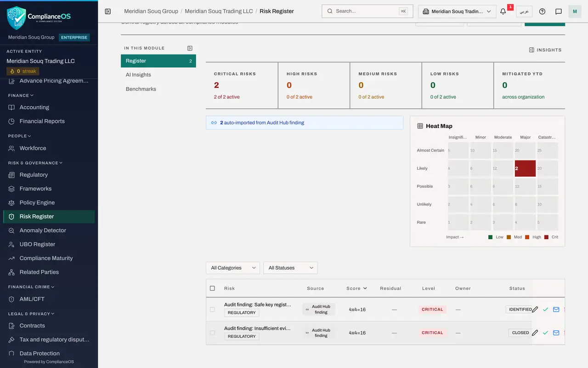
Task: Toggle the select-all checkbox in table header
Action: [212, 288]
